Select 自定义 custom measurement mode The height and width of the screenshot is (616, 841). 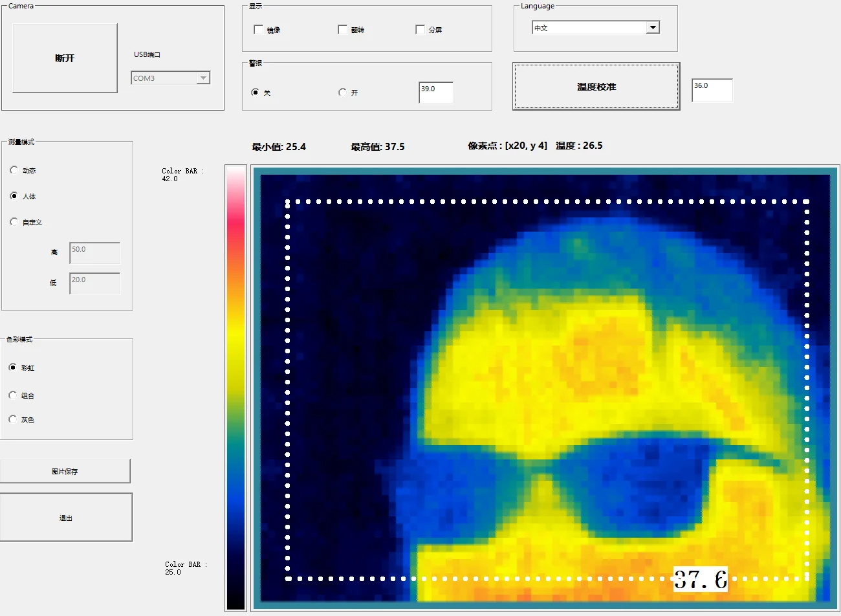click(x=14, y=222)
